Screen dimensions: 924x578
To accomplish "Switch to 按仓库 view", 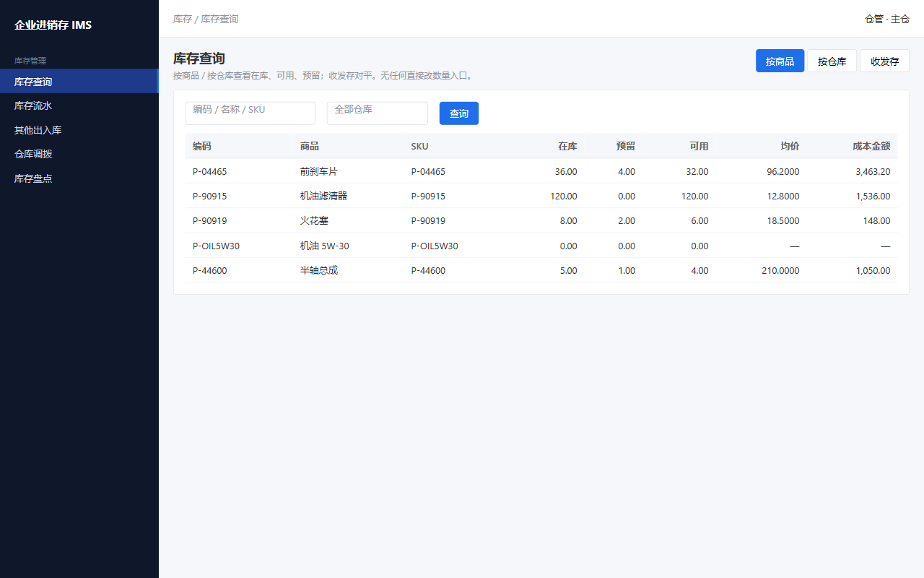I will click(x=832, y=61).
